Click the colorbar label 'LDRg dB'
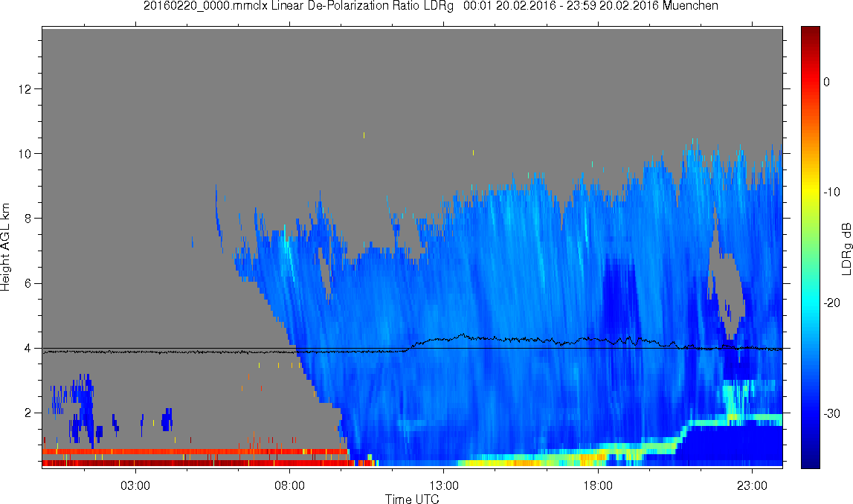 coord(846,248)
